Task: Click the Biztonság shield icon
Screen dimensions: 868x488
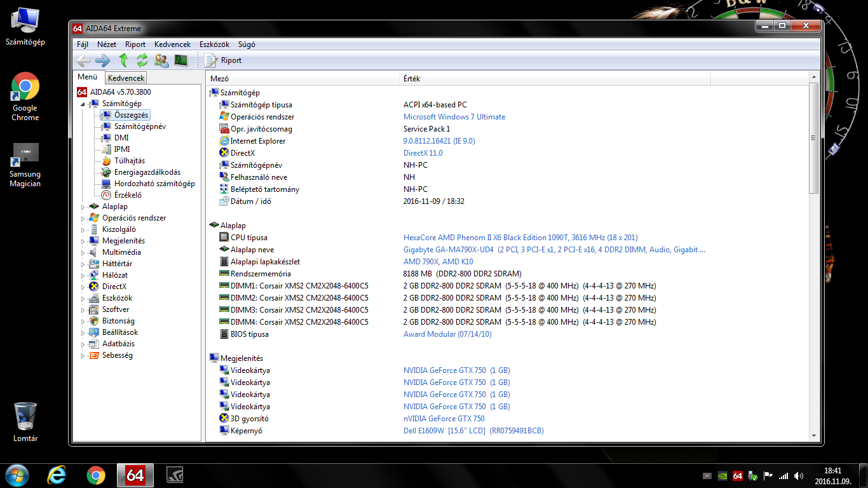Action: click(94, 321)
